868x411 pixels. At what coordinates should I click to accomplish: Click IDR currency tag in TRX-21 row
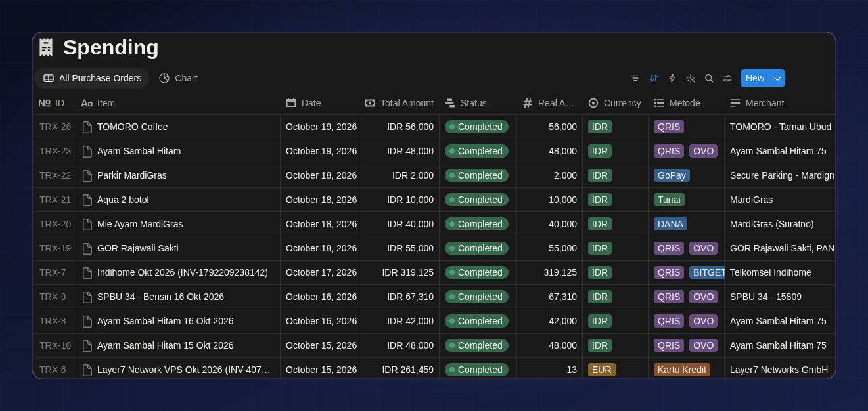(600, 200)
